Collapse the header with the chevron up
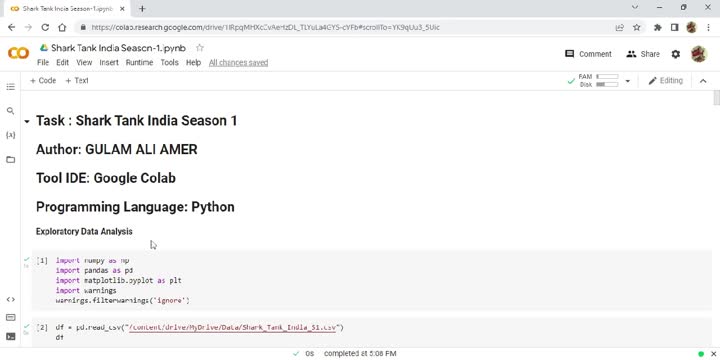Viewport: 720px width, 360px height. (x=703, y=81)
